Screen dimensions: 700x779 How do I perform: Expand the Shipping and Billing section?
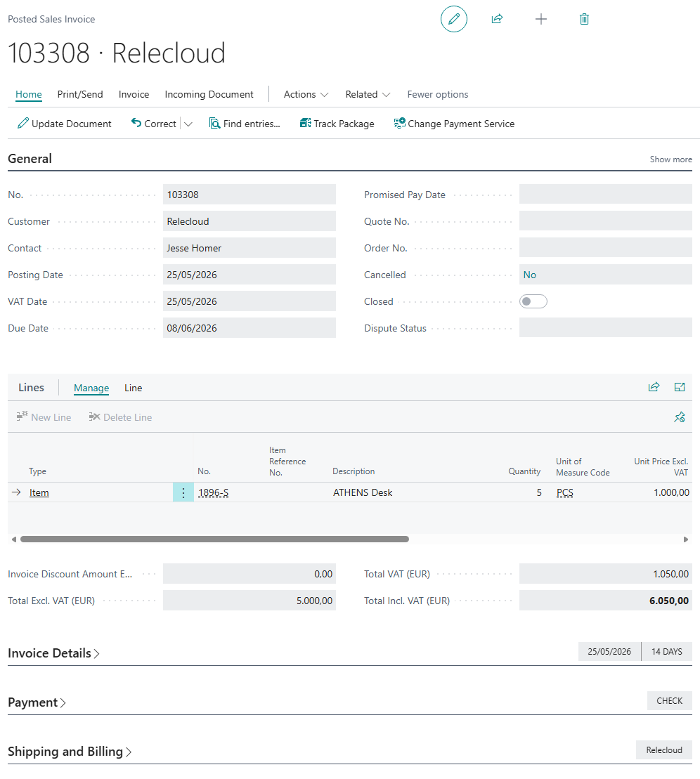70,752
